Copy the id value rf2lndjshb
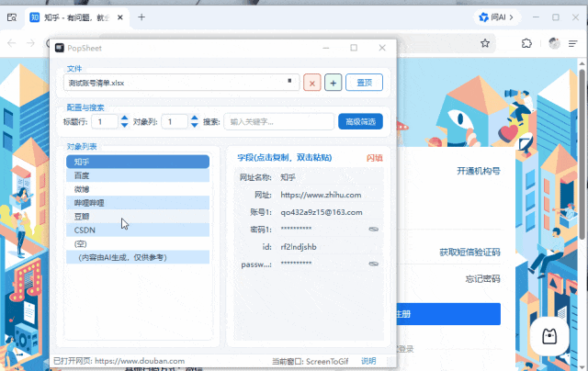Image resolution: width=588 pixels, height=371 pixels. click(299, 247)
